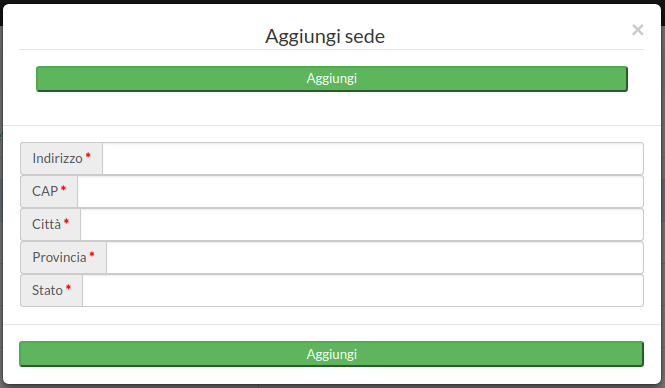The image size is (665, 388).
Task: Click the red asterisk beside Provincia
Action: [92, 254]
